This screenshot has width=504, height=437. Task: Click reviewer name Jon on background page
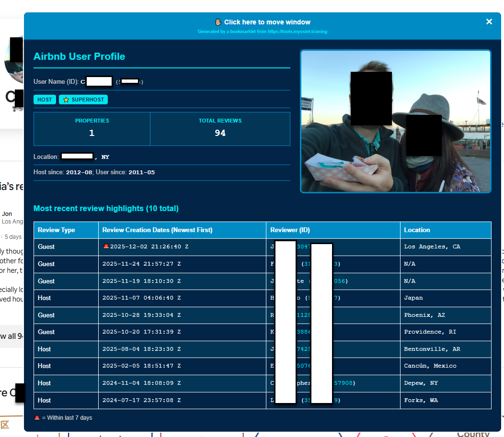[x=7, y=213]
